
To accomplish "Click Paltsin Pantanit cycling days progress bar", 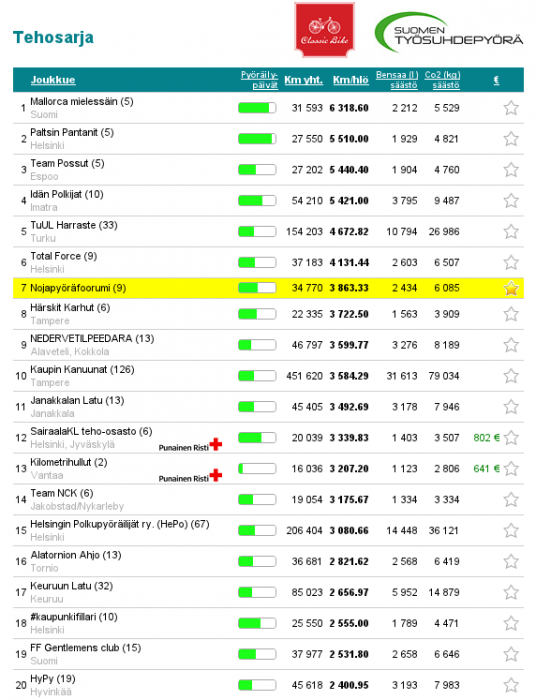I will [257, 139].
